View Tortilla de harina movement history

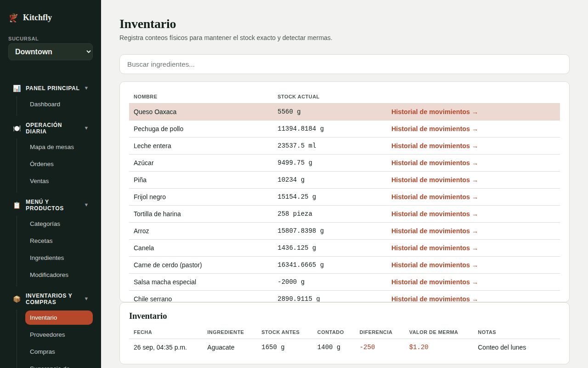tap(435, 214)
